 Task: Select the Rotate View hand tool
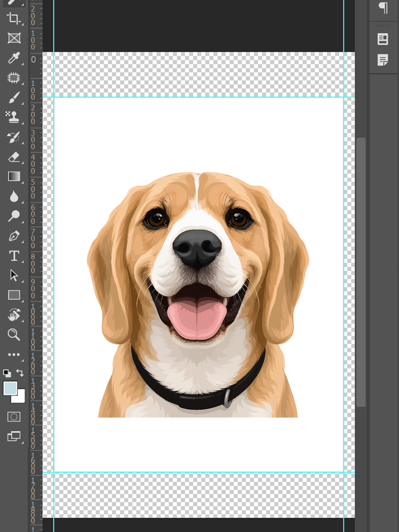[x=14, y=315]
